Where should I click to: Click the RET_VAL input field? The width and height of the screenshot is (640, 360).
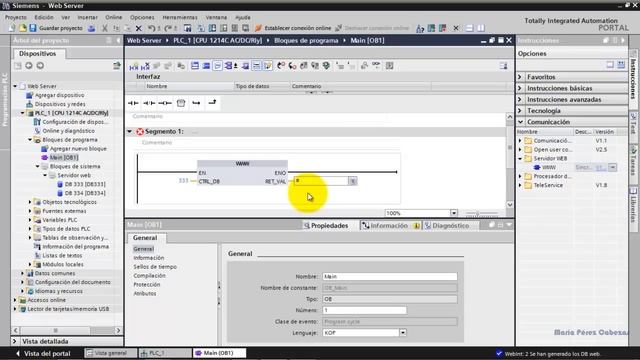[x=321, y=181]
